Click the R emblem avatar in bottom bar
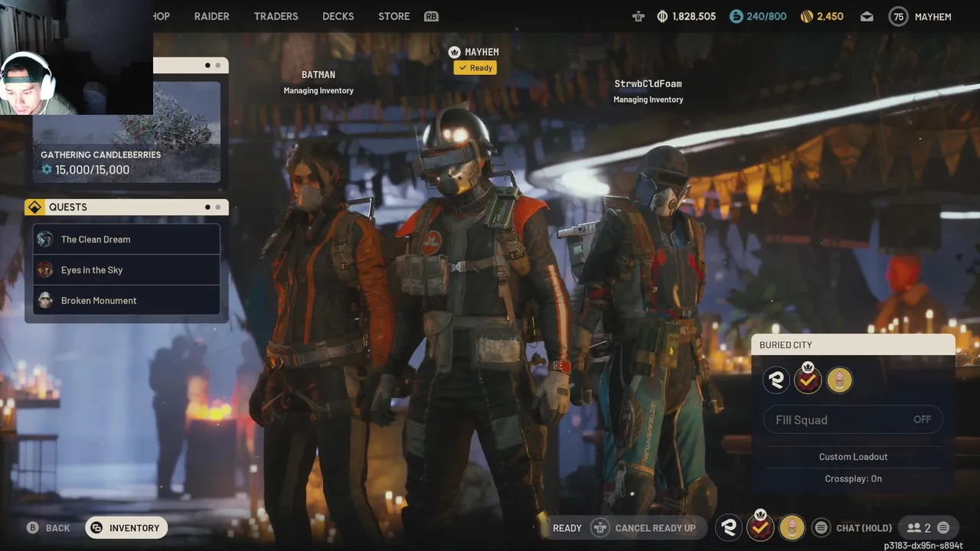Screen dimensions: 980x551 click(729, 527)
